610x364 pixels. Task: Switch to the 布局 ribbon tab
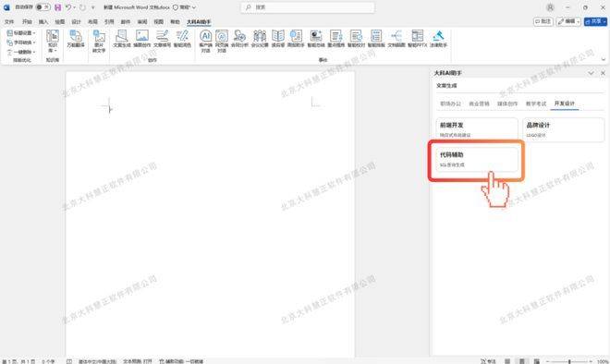click(x=92, y=22)
